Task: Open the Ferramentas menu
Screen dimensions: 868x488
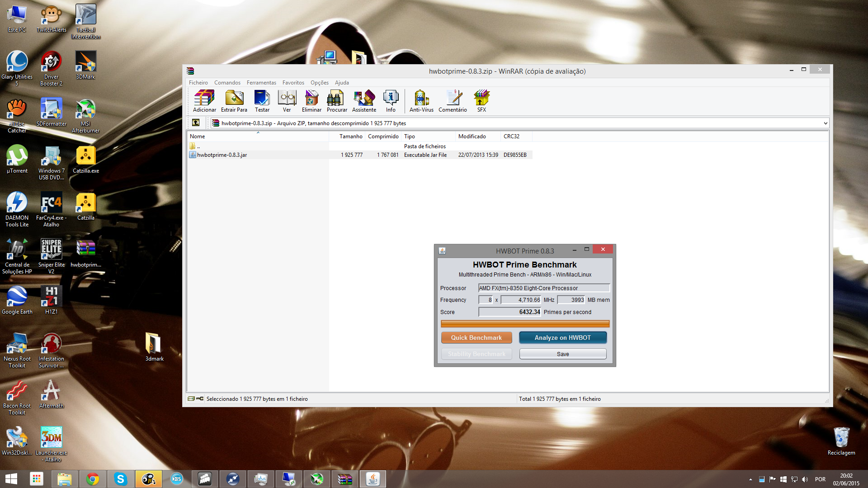Action: click(261, 83)
